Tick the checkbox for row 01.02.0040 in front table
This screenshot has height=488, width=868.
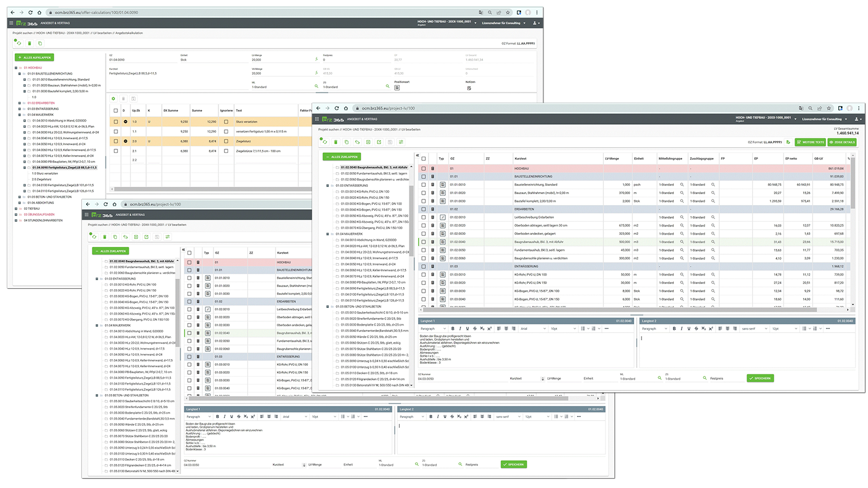[424, 242]
